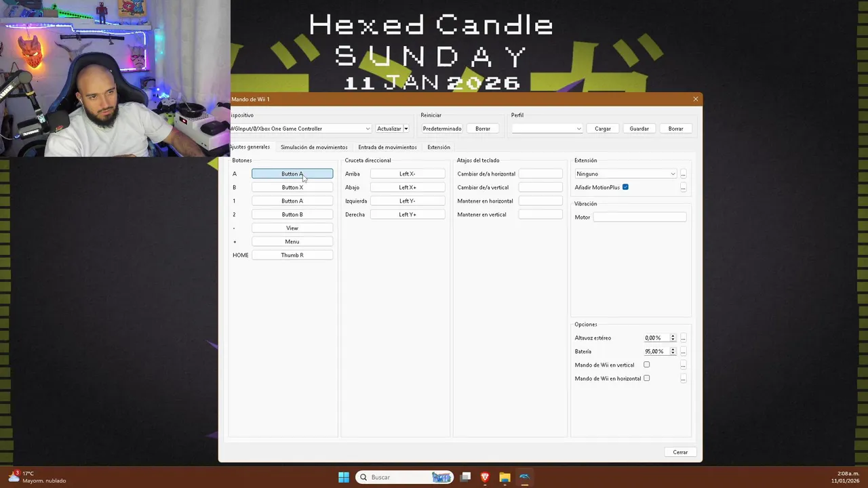
Task: Switch to Dolphin emulator in the taskbar
Action: tap(524, 477)
